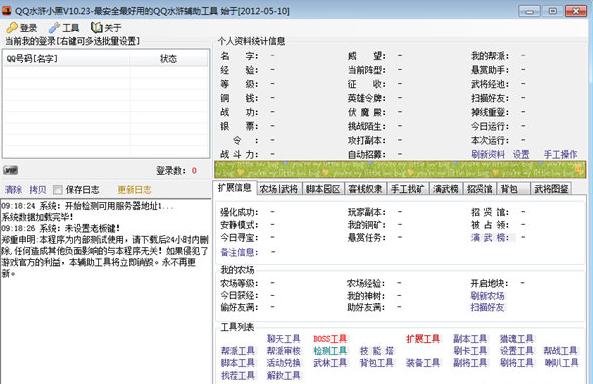Click the 扫描好友 link under 我的农场
This screenshot has width=593, height=384.
coord(487,307)
